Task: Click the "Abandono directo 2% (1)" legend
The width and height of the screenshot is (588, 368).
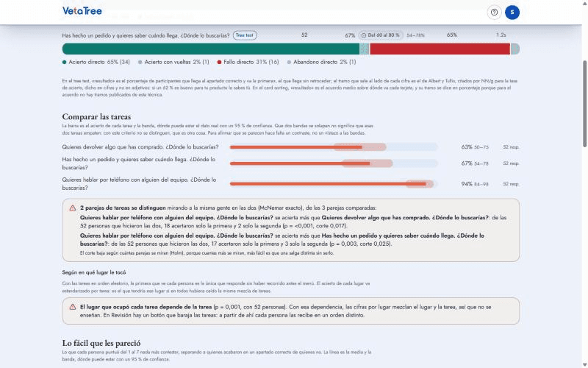Action: point(321,62)
